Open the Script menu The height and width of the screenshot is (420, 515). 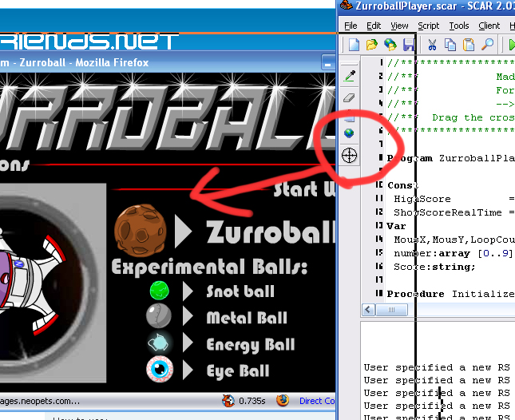[428, 26]
